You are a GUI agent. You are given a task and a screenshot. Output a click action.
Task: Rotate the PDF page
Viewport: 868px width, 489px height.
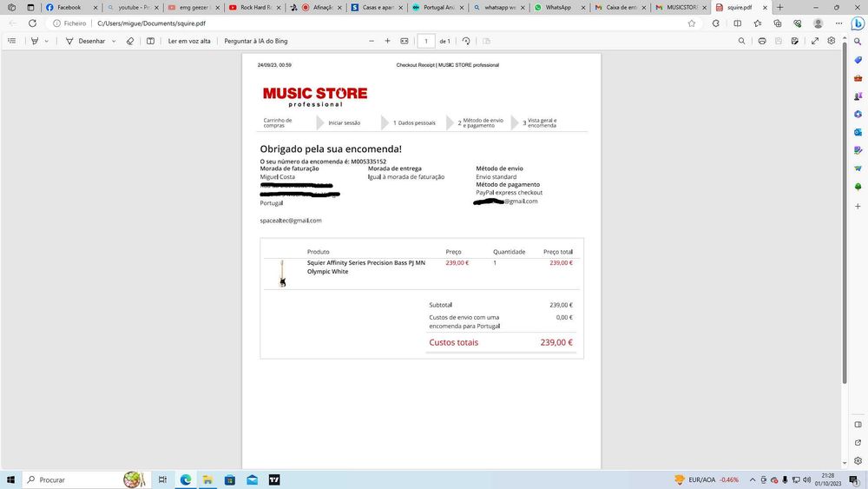coord(466,41)
